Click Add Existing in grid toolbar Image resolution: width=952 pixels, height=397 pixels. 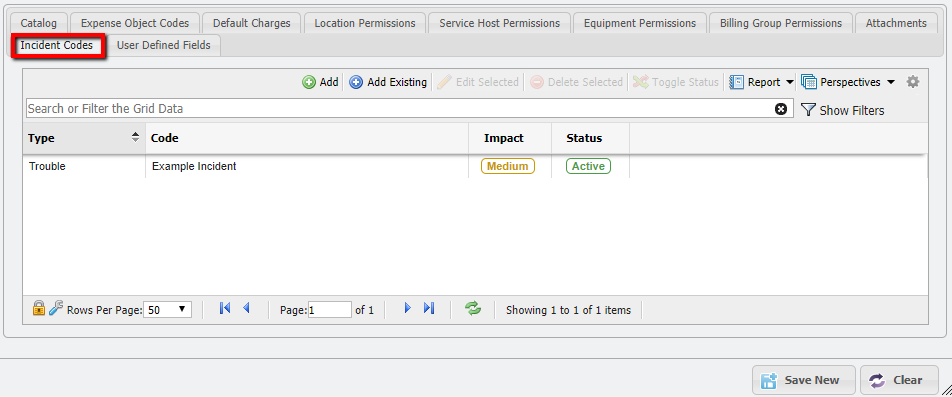(389, 82)
